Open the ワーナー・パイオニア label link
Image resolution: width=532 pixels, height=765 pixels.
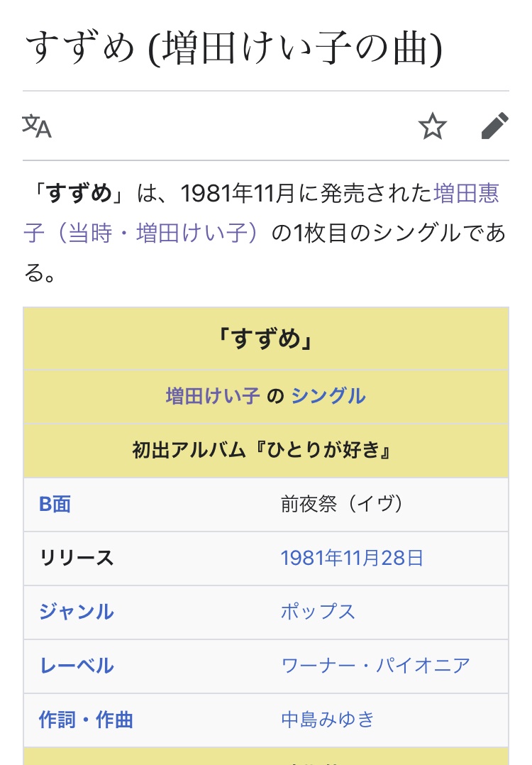point(375,666)
